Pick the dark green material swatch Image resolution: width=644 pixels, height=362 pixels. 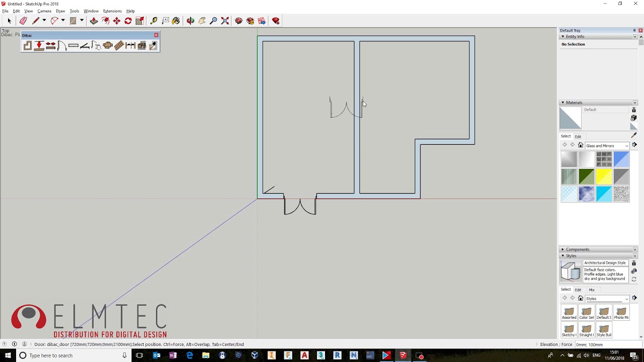586,177
